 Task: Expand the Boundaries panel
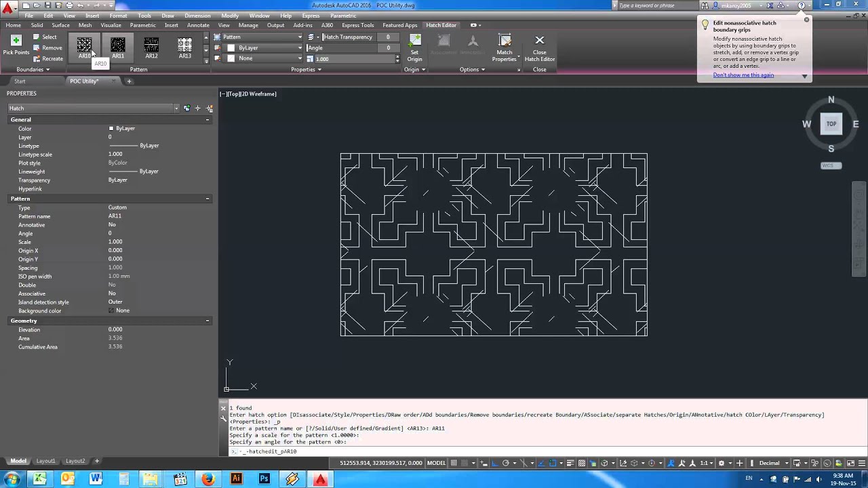pos(33,70)
